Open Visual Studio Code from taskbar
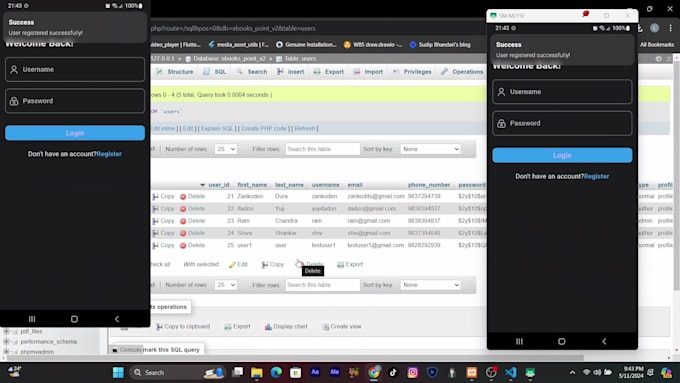 point(511,372)
